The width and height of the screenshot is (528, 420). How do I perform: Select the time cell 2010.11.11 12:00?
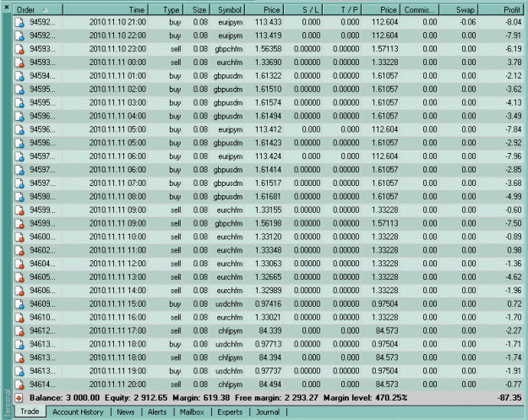pos(117,264)
